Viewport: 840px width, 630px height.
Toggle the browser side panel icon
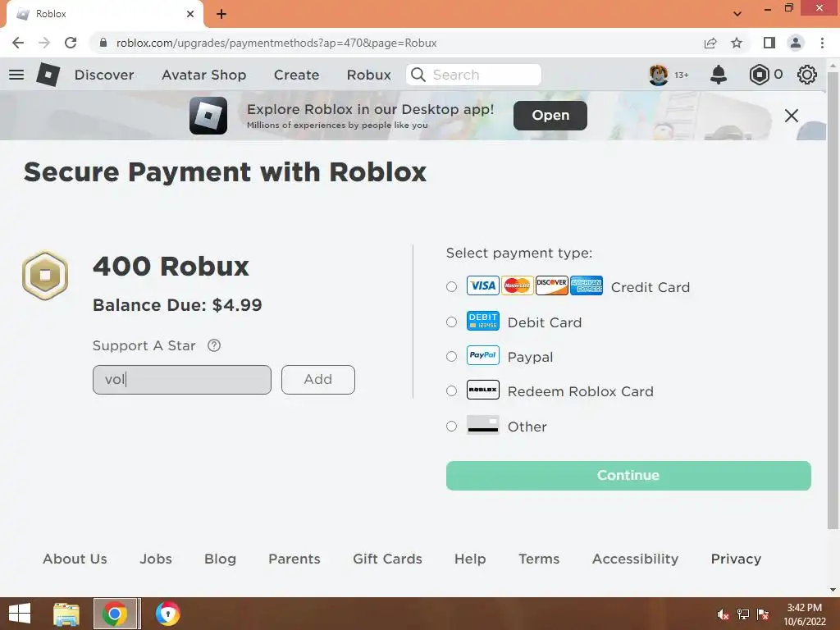[769, 43]
